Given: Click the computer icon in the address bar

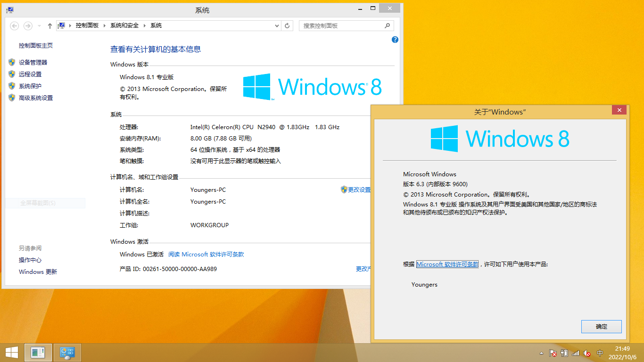Looking at the screenshot, I should 61,25.
